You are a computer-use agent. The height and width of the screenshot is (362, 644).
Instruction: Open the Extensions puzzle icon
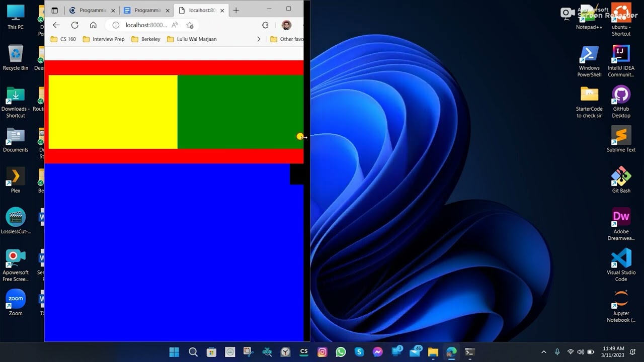click(x=265, y=25)
